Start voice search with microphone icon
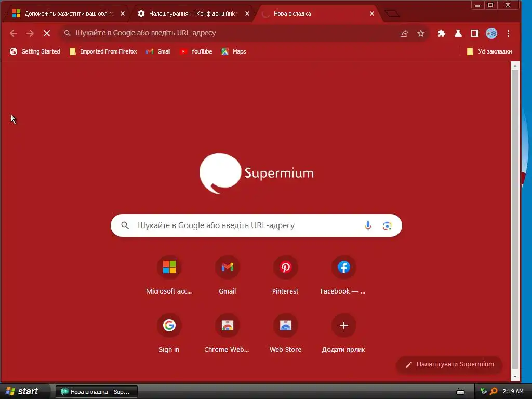This screenshot has height=399, width=532. [x=368, y=225]
